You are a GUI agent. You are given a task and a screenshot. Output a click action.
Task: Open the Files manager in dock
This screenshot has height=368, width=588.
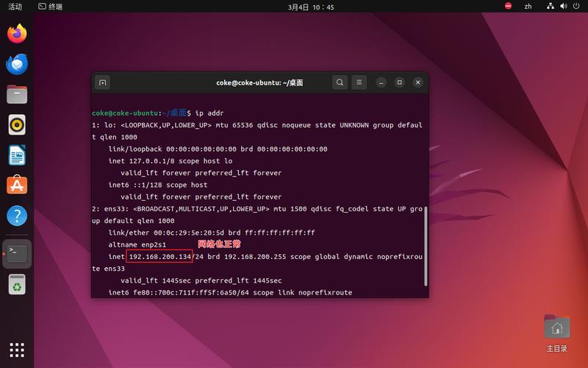[17, 94]
